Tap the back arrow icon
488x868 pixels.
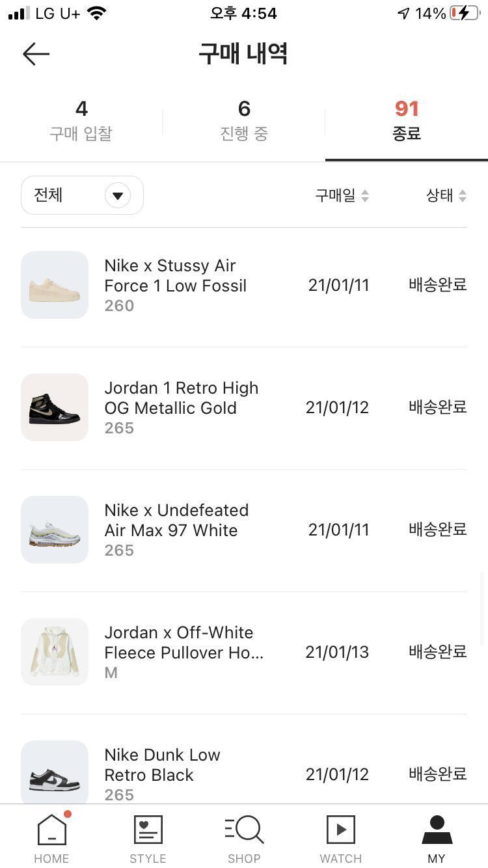click(36, 54)
